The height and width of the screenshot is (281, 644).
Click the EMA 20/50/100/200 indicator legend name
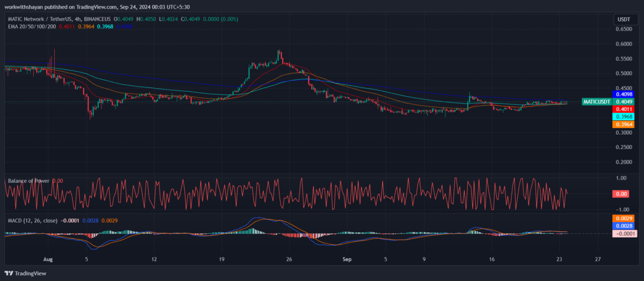click(x=33, y=26)
